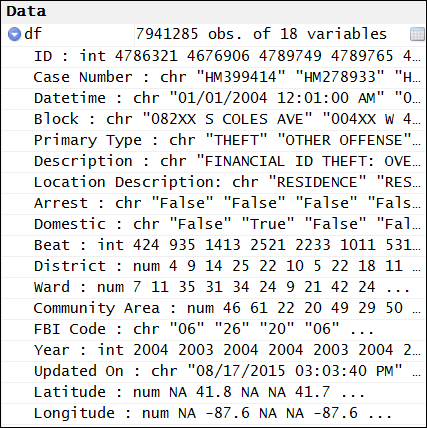This screenshot has width=427, height=428.
Task: Select the District variable row
Action: 213,266
